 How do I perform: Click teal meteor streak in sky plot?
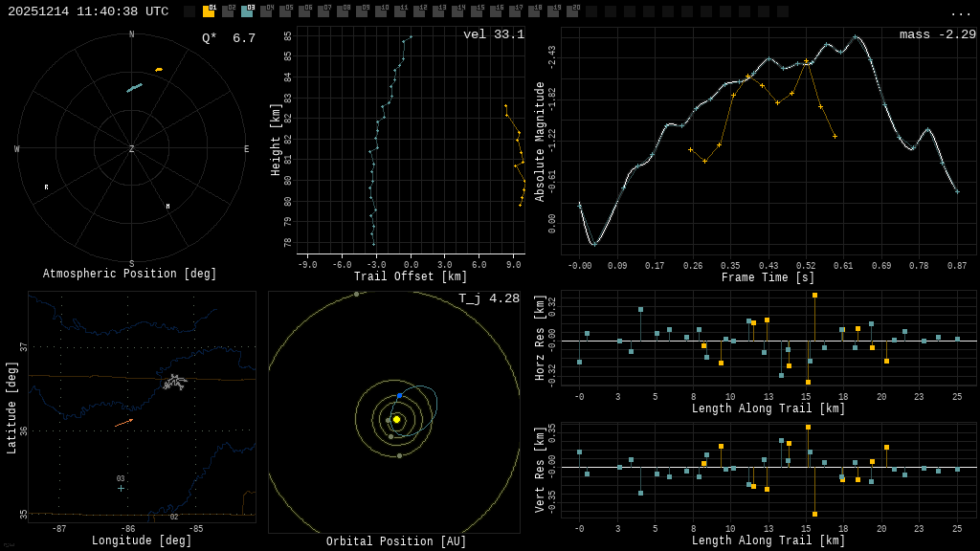[x=134, y=88]
